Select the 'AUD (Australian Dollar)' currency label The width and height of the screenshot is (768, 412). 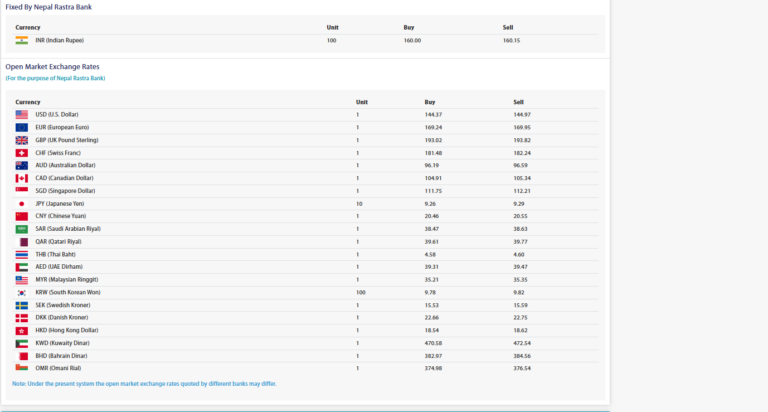pyautogui.click(x=65, y=165)
